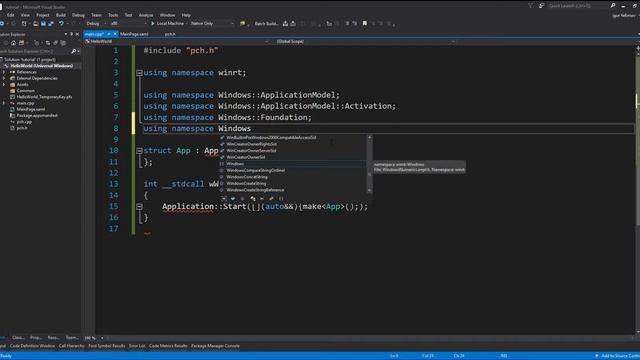
Task: Select pch.cpp in Solution Explorer
Action: [x=24, y=122]
